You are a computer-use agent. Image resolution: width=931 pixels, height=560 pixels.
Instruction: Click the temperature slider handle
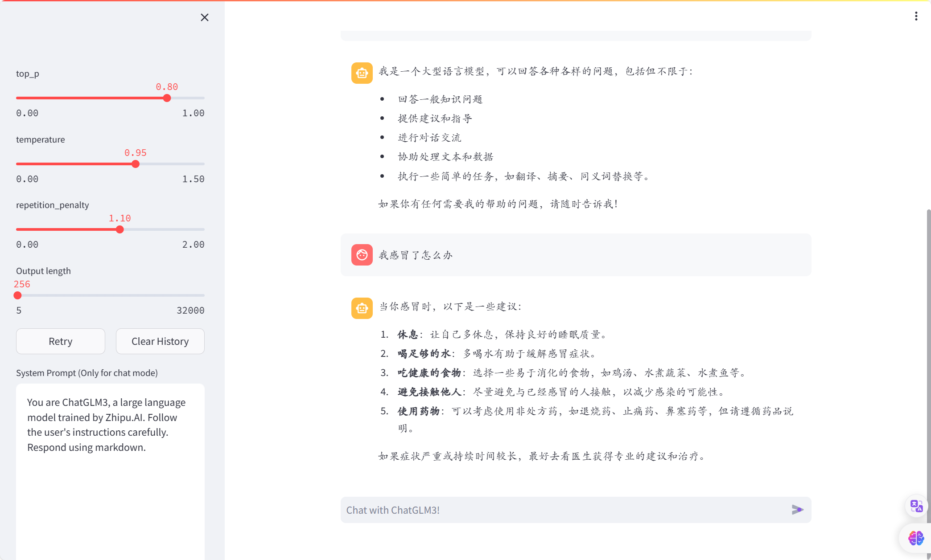[136, 164]
